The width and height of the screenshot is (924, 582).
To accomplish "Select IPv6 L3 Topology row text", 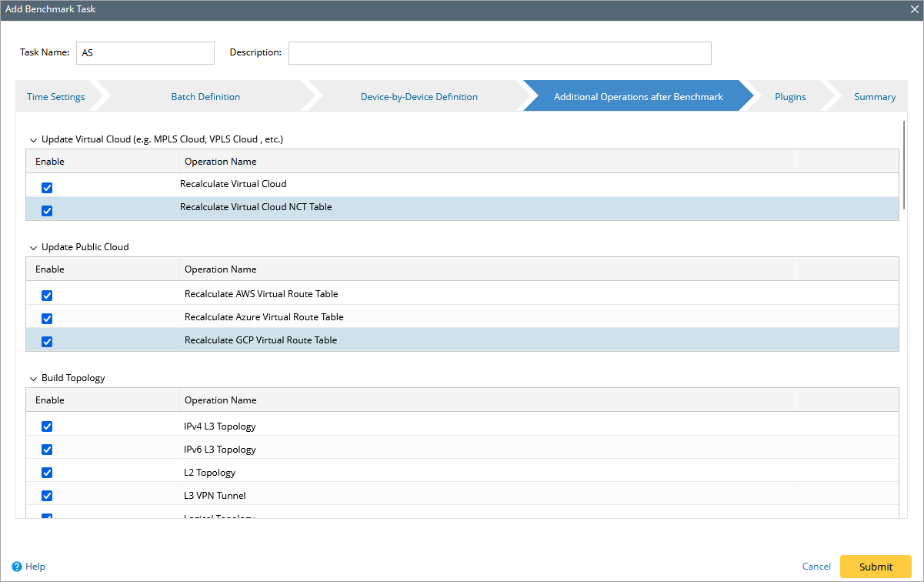I will pos(220,450).
